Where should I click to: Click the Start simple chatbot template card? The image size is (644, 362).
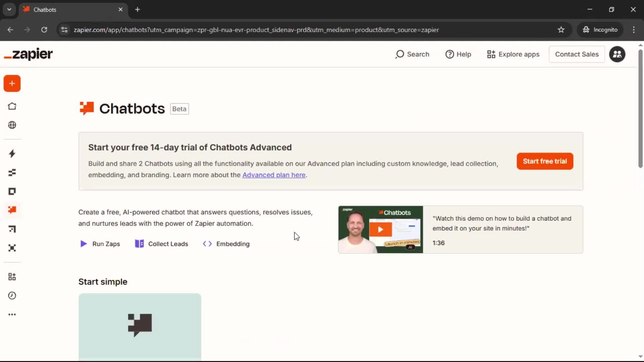point(140,327)
